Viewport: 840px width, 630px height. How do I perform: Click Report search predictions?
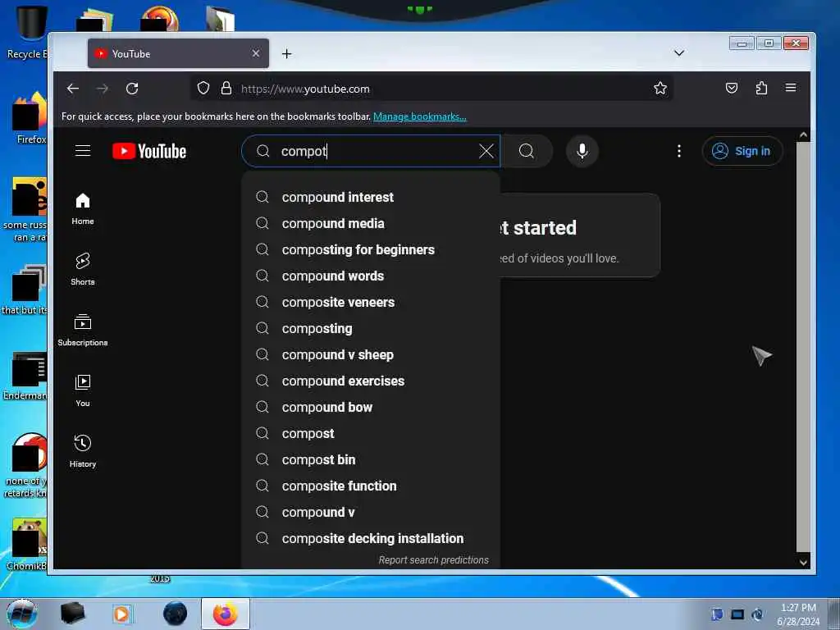(433, 559)
